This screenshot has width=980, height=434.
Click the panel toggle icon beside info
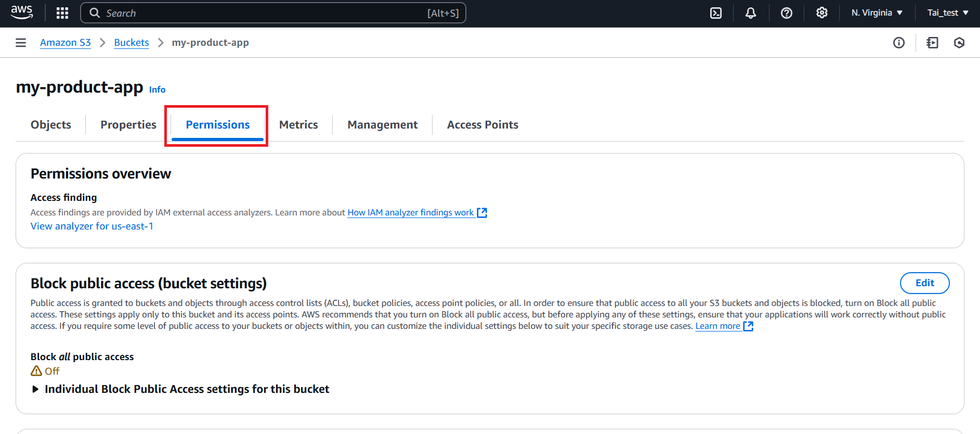933,43
